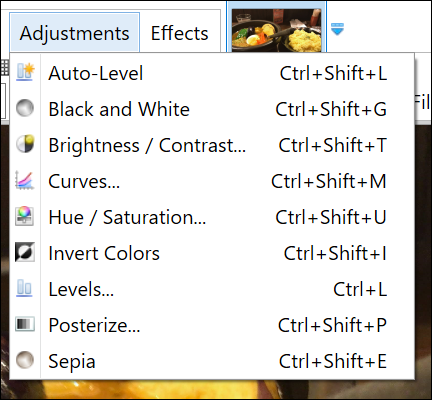Click the Ctrl+L shortcut on the Levels row
The image size is (432, 400).
tap(360, 289)
